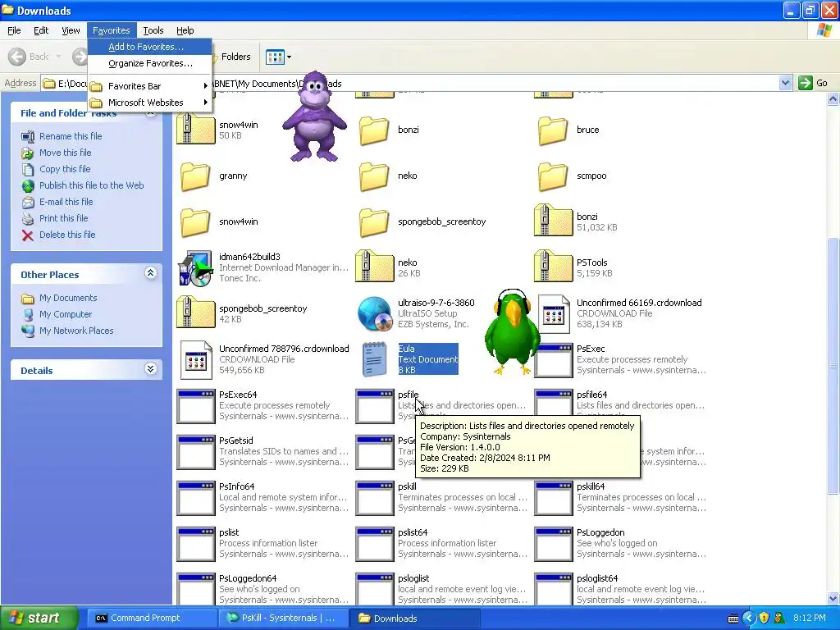Open the address bar dropdown arrow
The image size is (840, 630).
(785, 83)
